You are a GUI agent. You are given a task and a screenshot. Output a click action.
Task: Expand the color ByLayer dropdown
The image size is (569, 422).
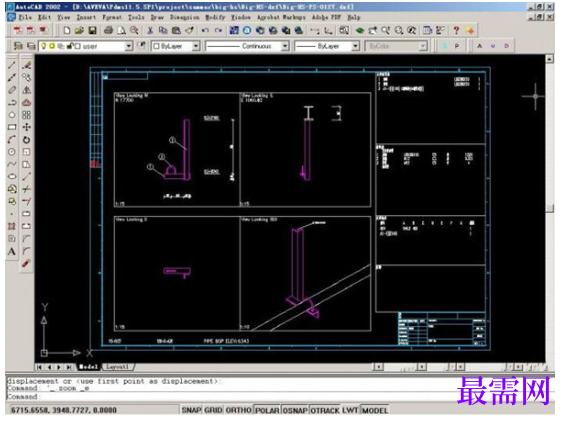coord(196,46)
